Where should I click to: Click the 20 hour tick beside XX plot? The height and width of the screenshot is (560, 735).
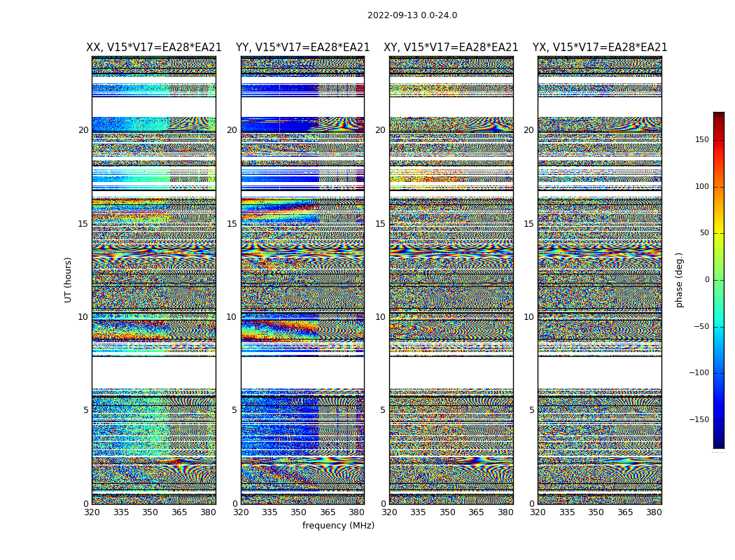click(x=83, y=130)
